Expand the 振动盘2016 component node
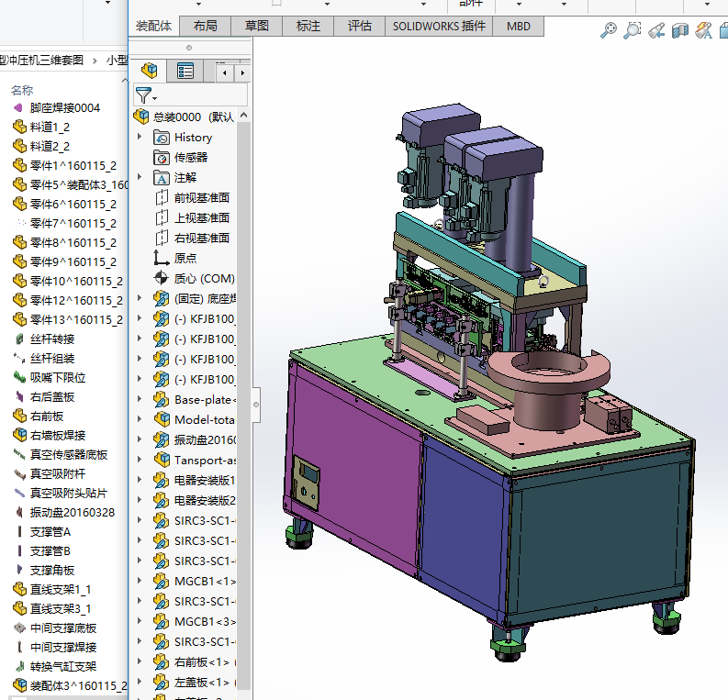This screenshot has height=700, width=728. pos(140,439)
